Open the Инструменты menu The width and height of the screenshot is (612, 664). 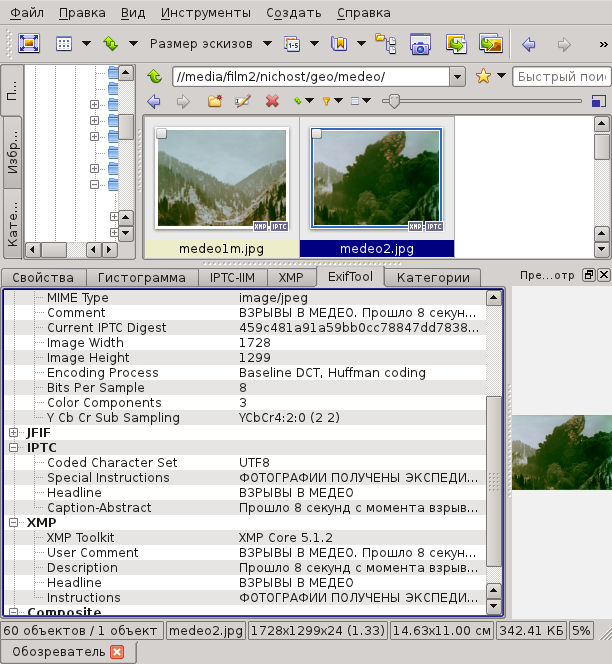pyautogui.click(x=206, y=13)
